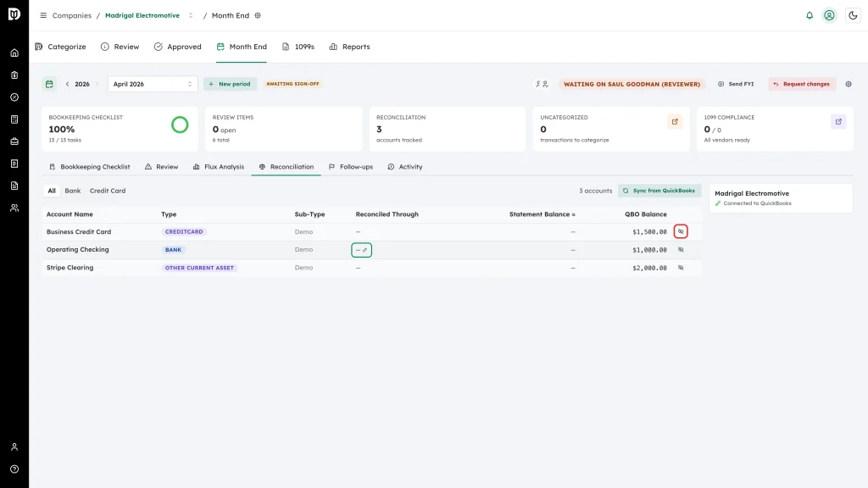Image resolution: width=868 pixels, height=488 pixels.
Task: Click the CREDITCARD type badge
Action: point(184,232)
